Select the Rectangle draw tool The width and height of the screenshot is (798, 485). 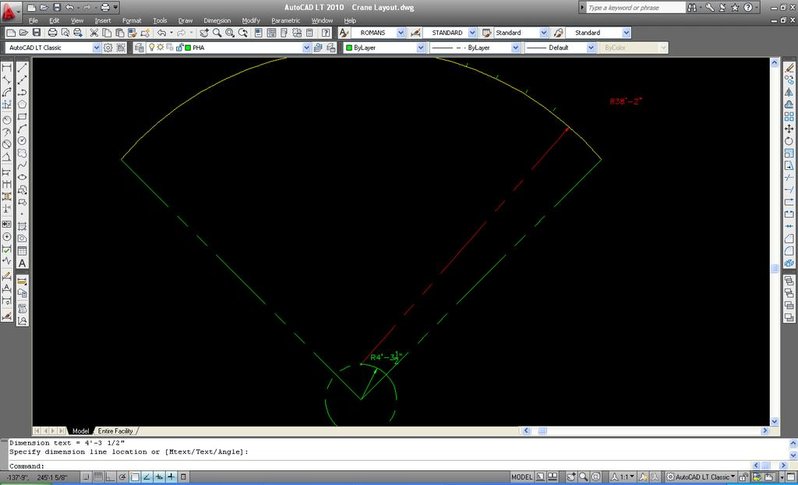click(22, 117)
